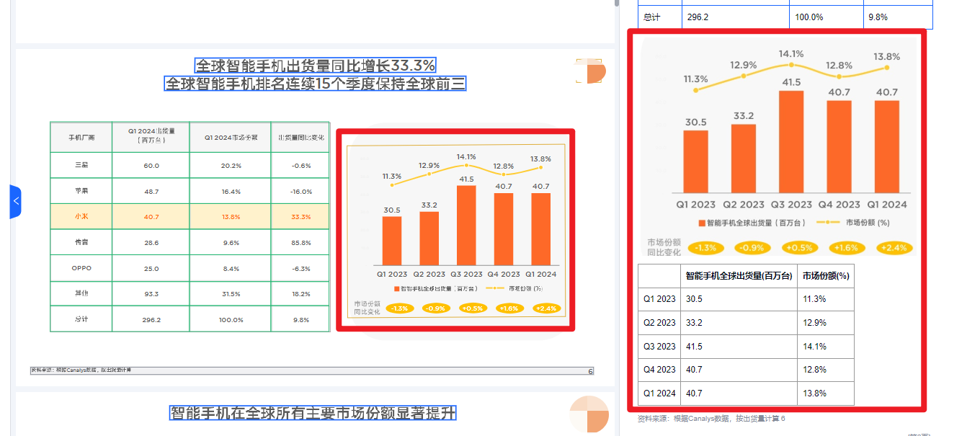Click +1.6% yellow bubble in right panel chart

pos(847,248)
